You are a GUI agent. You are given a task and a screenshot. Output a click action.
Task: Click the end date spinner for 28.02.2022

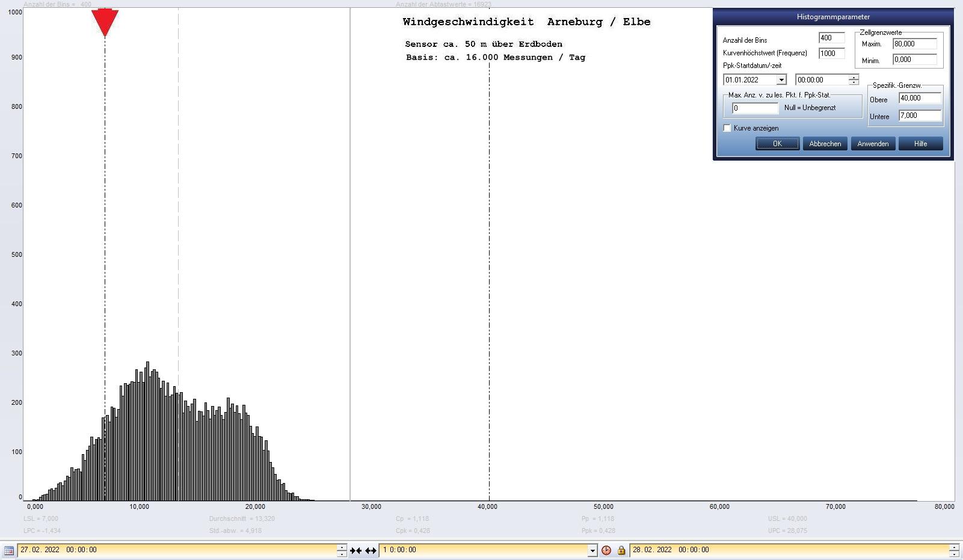(x=953, y=550)
